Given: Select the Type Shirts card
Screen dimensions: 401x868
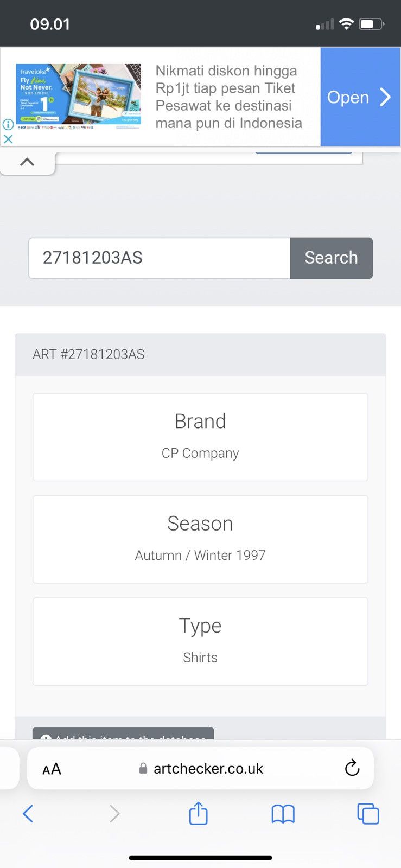Looking at the screenshot, I should click(x=200, y=641).
